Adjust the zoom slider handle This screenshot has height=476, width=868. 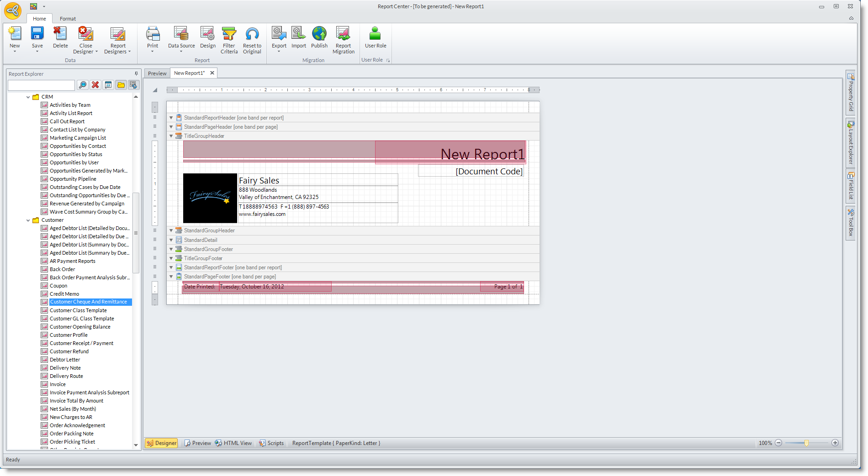(806, 443)
